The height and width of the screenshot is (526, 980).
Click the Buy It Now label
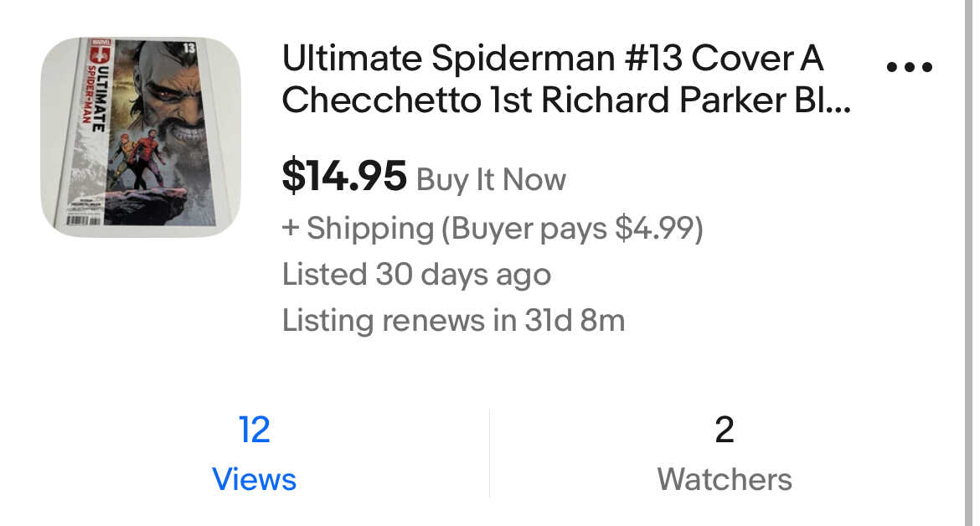point(491,179)
